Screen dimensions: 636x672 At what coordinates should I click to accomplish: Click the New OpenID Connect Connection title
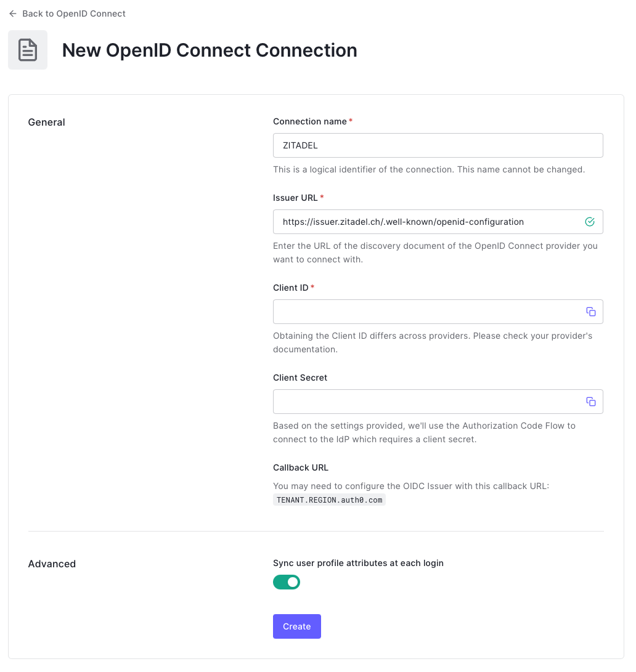click(210, 50)
